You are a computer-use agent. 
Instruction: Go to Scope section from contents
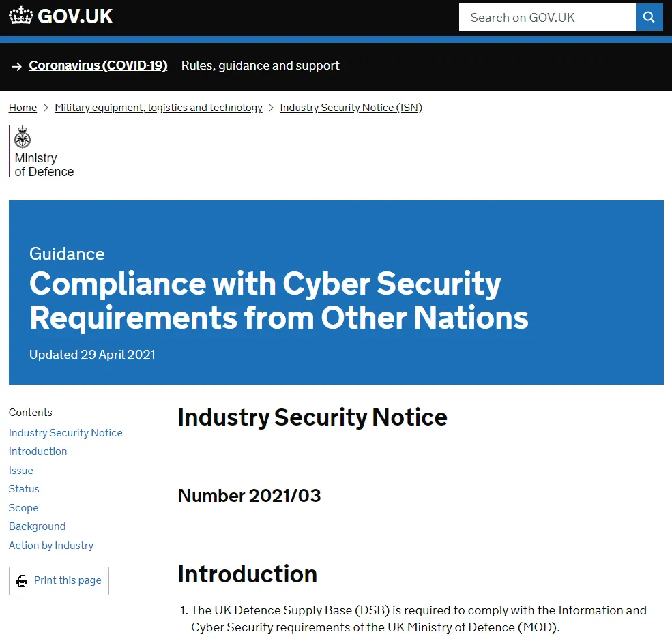[24, 508]
